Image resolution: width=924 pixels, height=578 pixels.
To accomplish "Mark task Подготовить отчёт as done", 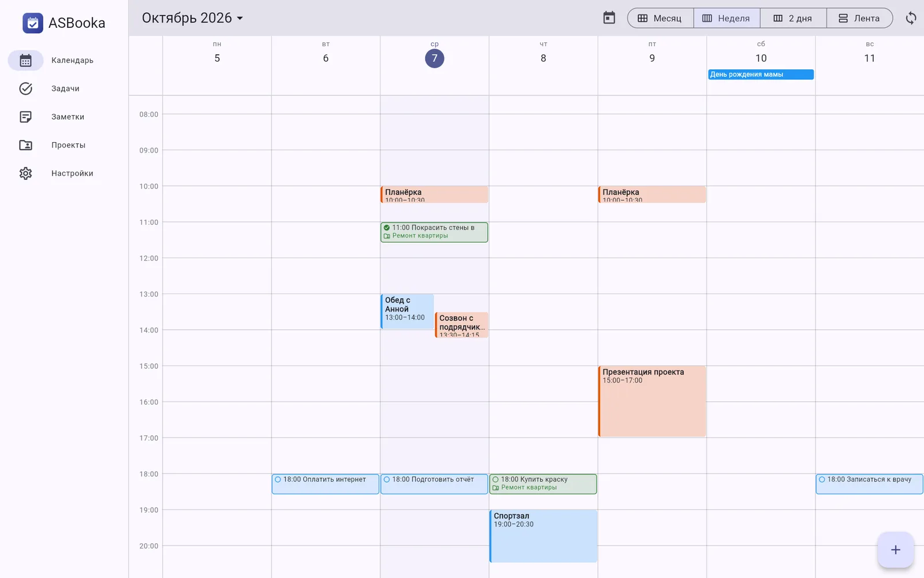I will coord(387,479).
